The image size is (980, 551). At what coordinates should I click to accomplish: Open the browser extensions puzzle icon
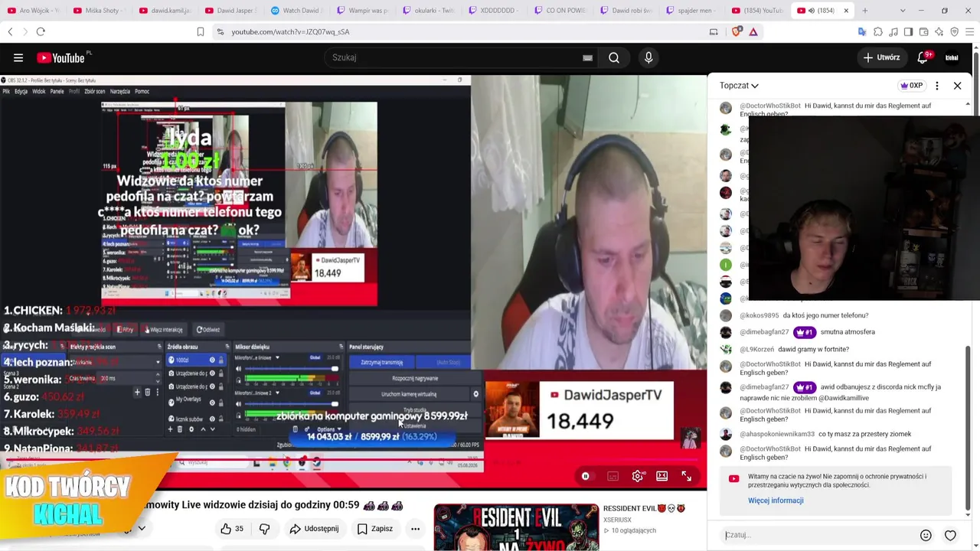click(878, 31)
